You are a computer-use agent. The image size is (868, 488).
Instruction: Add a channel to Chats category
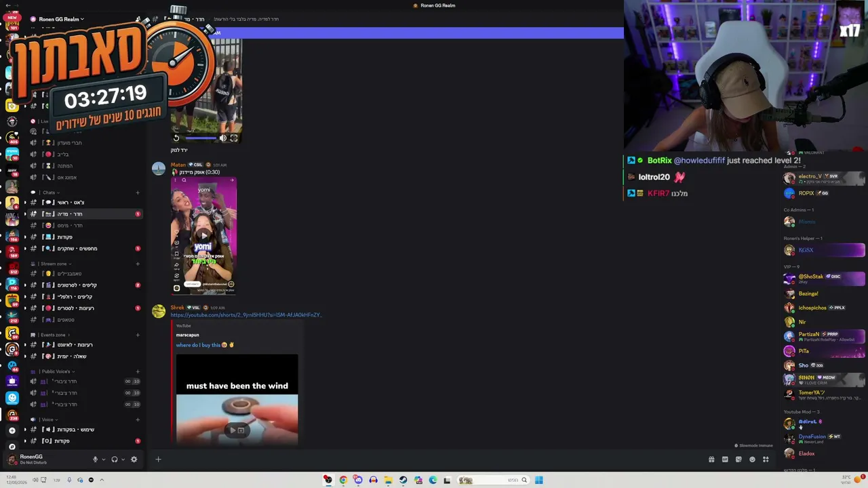[138, 192]
